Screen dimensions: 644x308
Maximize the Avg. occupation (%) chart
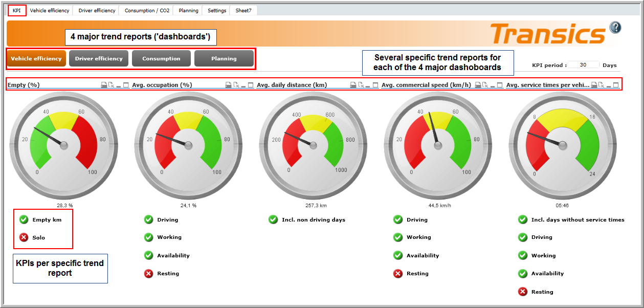251,85
